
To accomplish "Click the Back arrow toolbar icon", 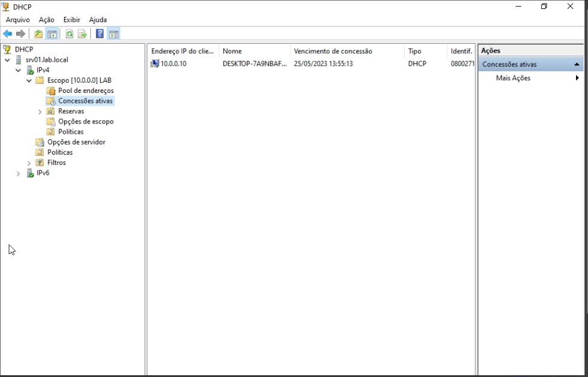I will tap(8, 34).
